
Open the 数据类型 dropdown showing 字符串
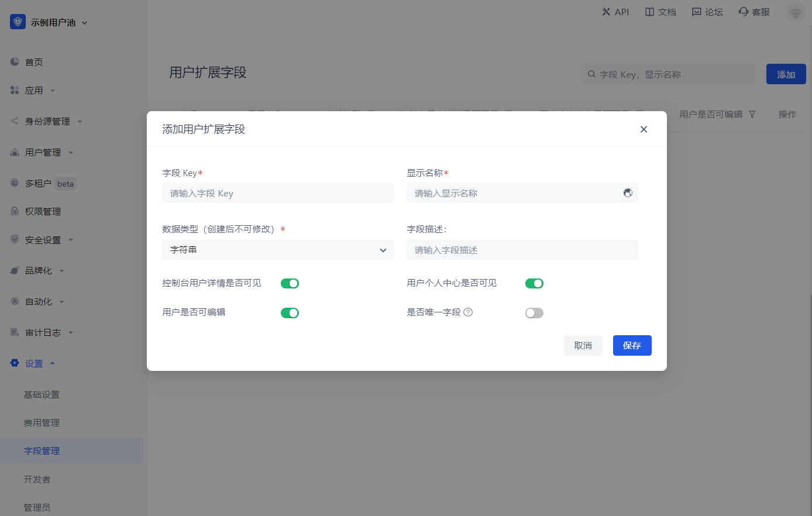point(277,250)
